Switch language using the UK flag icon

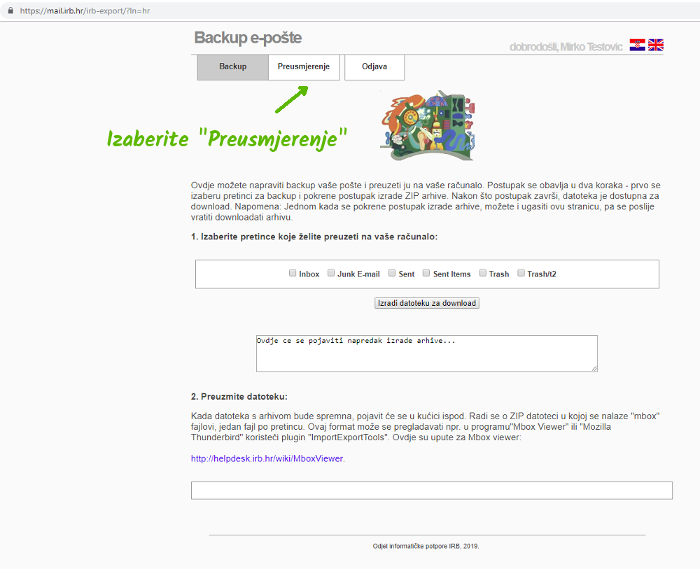pos(655,45)
